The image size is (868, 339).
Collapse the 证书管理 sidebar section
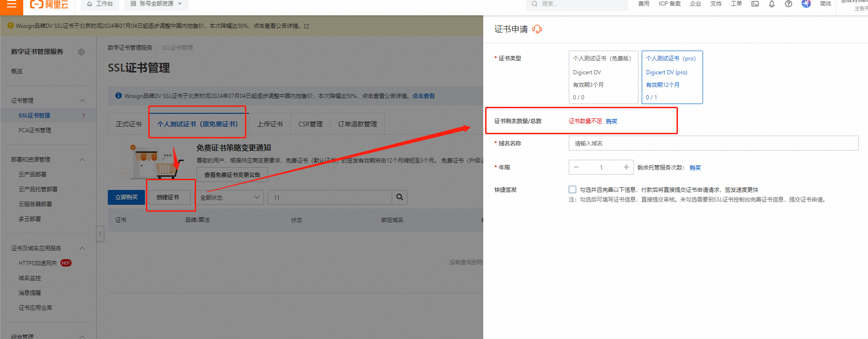click(82, 101)
